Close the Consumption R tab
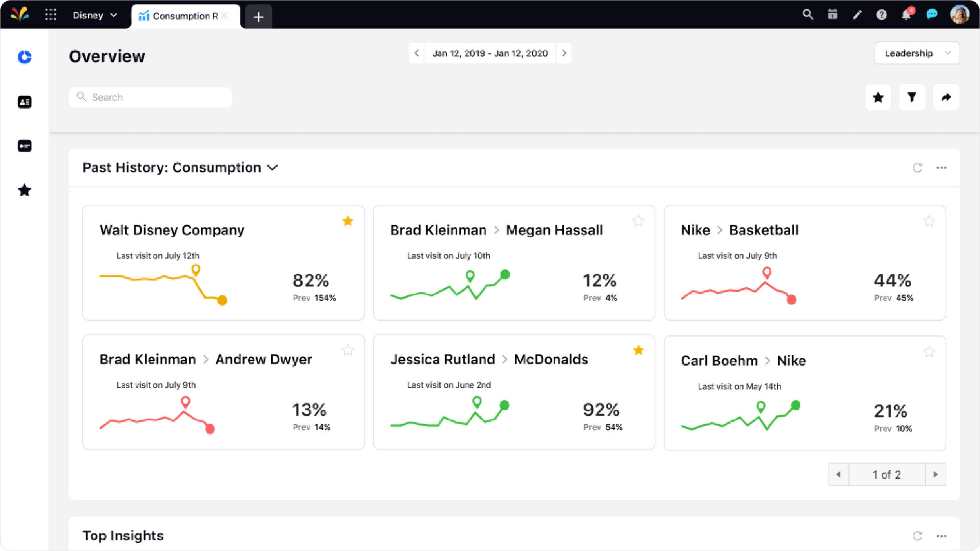 (x=224, y=16)
